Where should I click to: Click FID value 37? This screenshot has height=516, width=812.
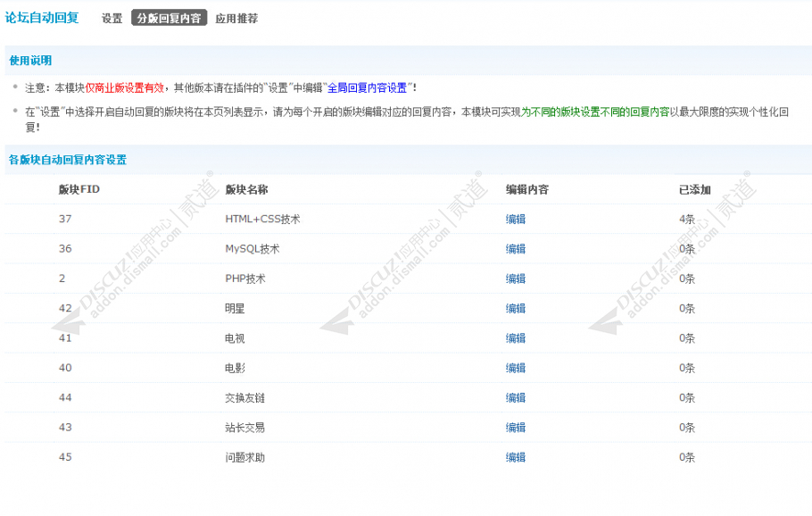pos(65,219)
